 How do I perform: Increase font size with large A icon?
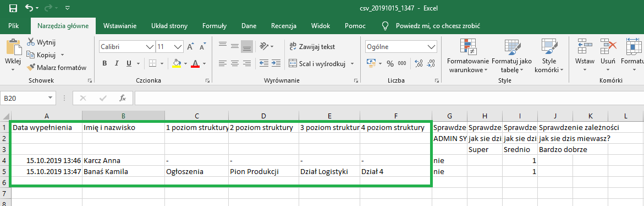[x=190, y=47]
